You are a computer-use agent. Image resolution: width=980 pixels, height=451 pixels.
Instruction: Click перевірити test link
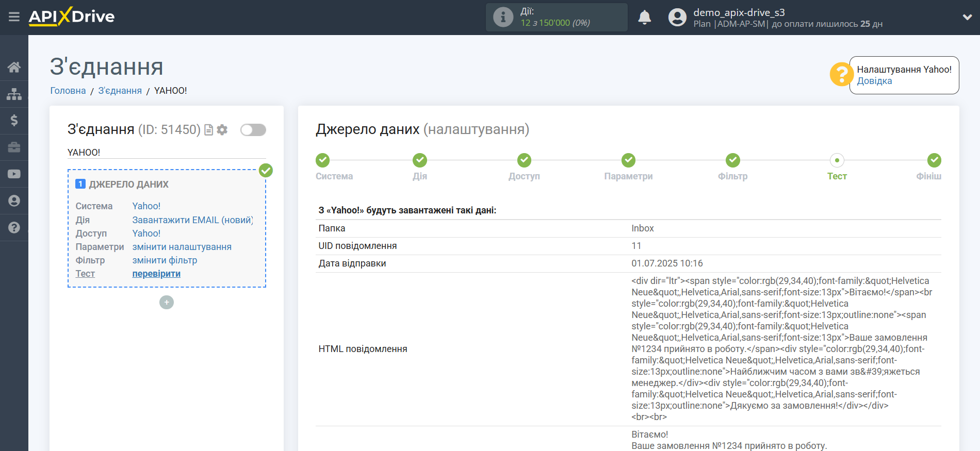(156, 274)
